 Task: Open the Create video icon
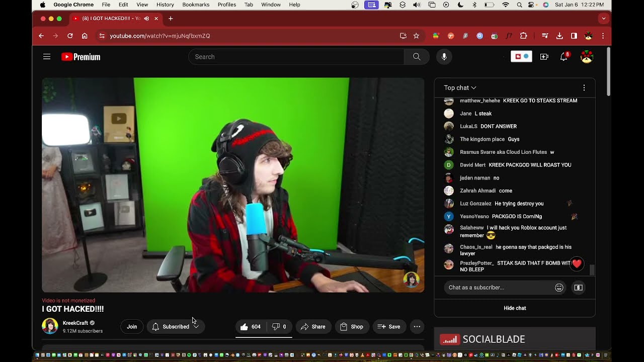(544, 57)
